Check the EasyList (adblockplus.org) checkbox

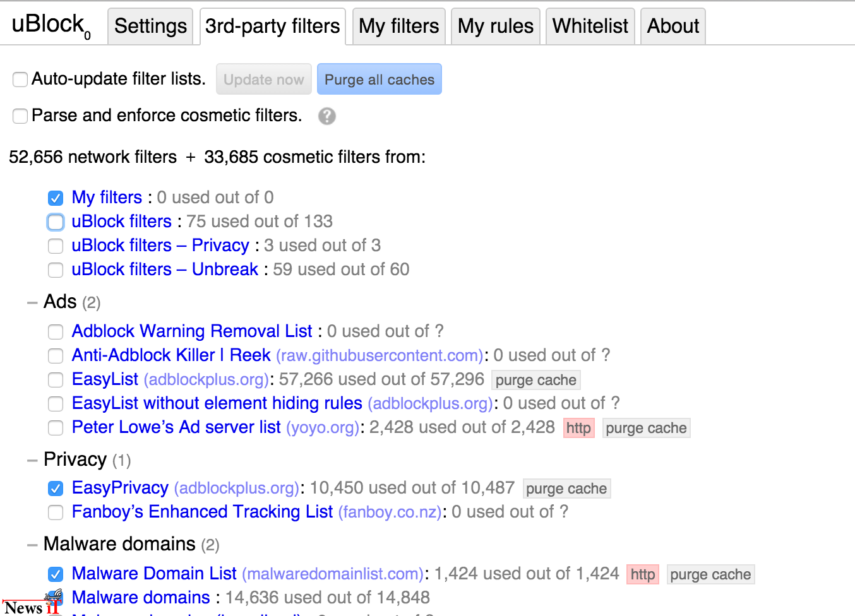56,380
